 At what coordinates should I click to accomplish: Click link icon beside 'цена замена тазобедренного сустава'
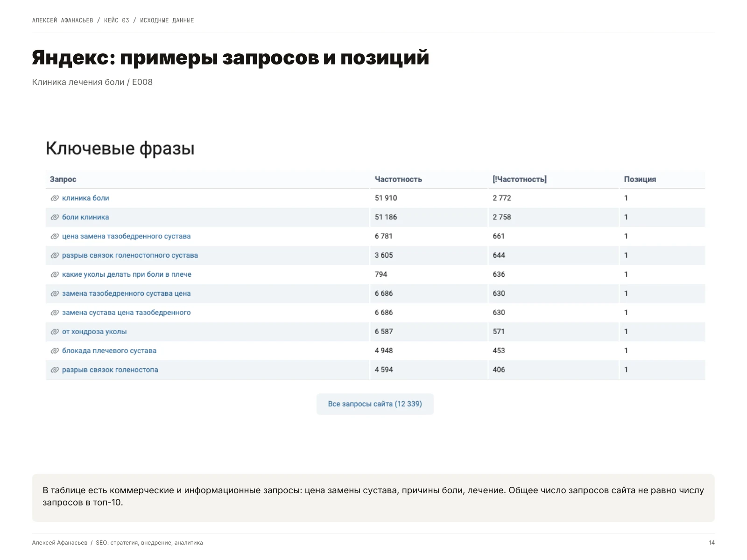pyautogui.click(x=55, y=237)
